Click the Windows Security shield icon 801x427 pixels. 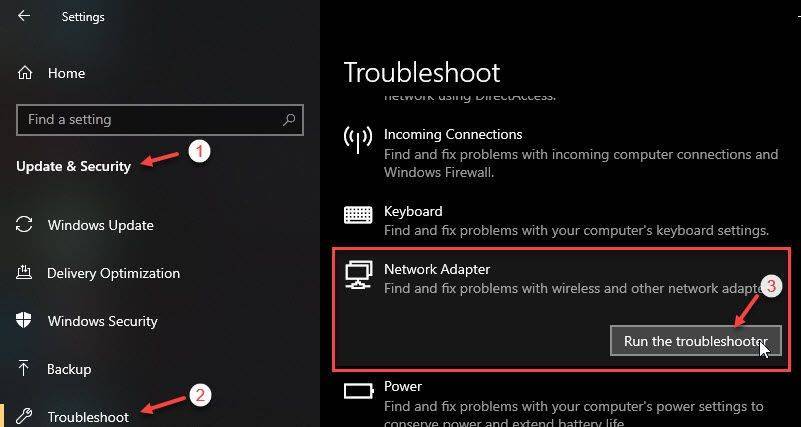pos(25,321)
